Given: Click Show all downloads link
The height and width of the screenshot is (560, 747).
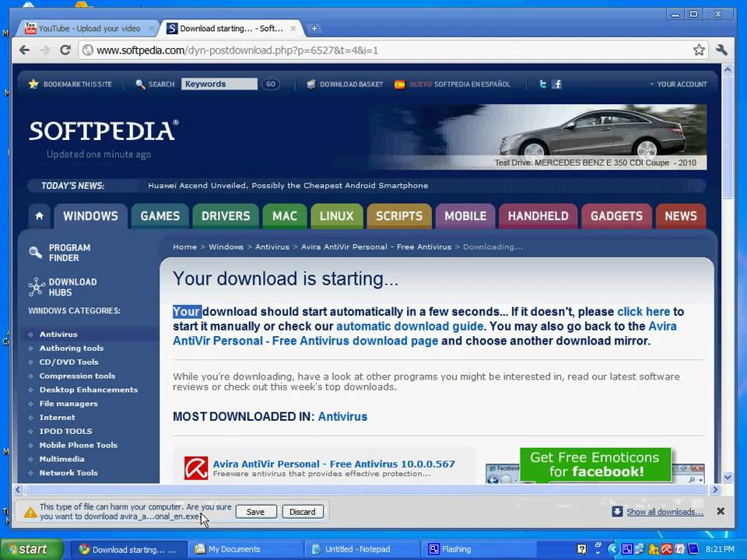Looking at the screenshot, I should [x=665, y=512].
